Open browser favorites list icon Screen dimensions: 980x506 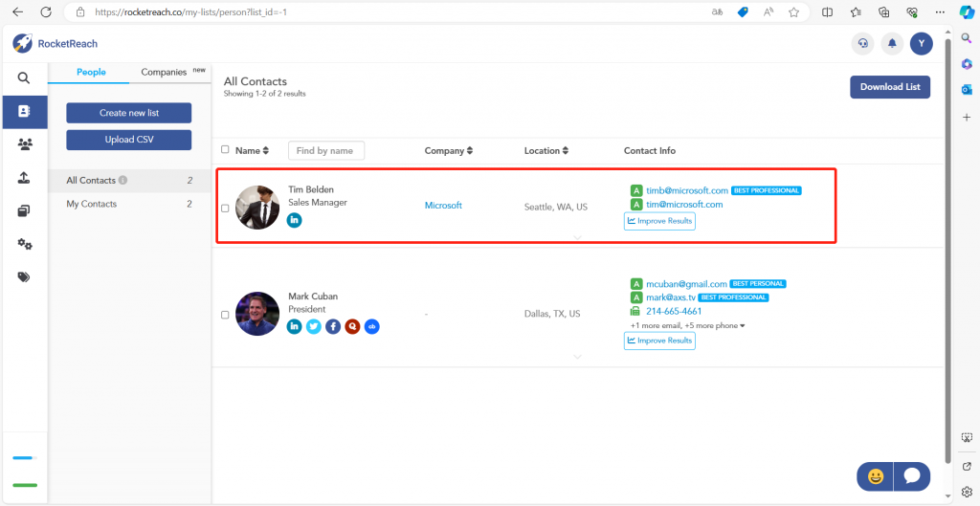[857, 11]
